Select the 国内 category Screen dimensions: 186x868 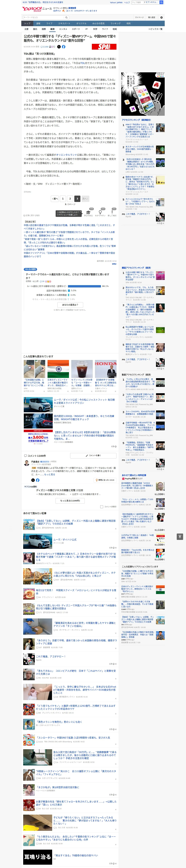(35, 29)
